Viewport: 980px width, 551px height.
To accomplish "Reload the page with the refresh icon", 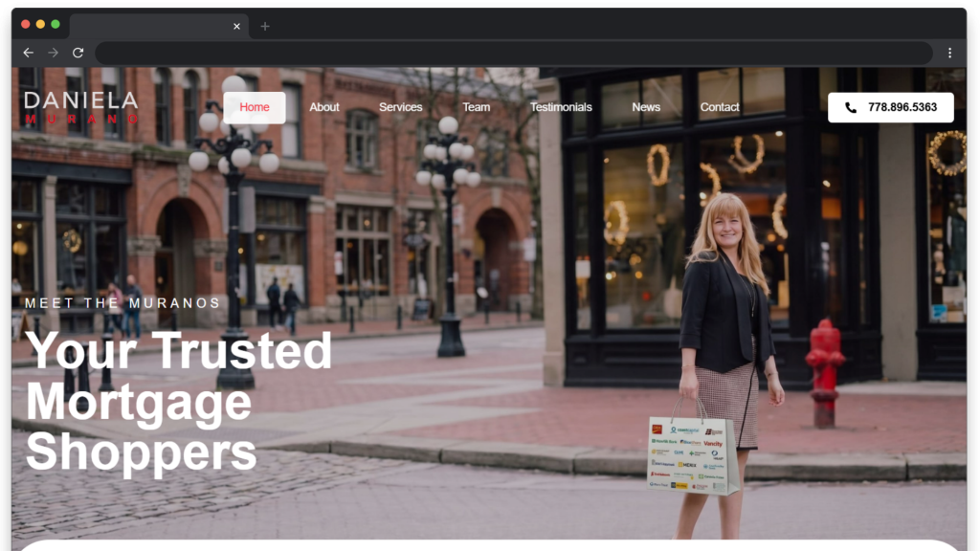I will pos(78,54).
